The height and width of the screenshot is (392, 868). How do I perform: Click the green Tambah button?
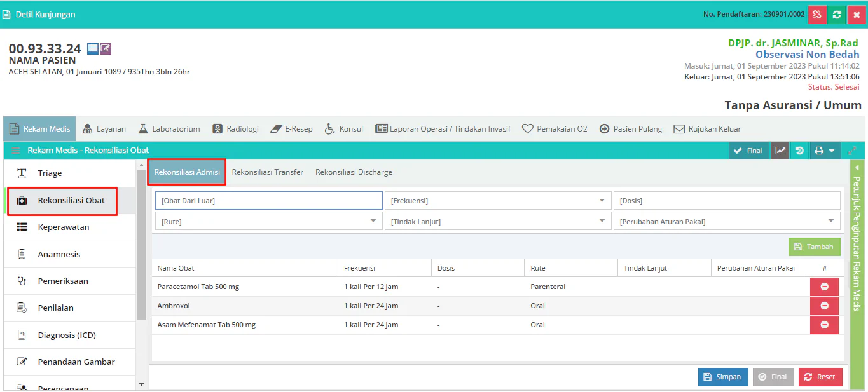click(x=814, y=247)
